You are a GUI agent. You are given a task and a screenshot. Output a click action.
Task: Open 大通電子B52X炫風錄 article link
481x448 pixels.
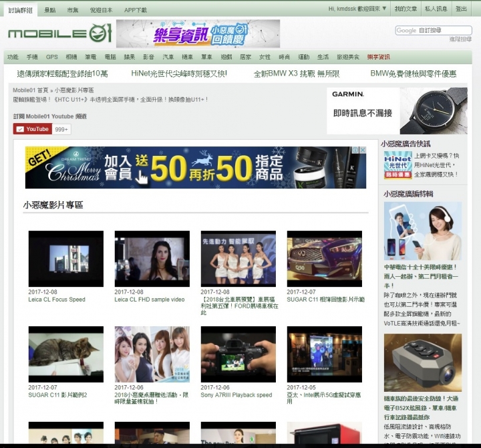pos(421,408)
